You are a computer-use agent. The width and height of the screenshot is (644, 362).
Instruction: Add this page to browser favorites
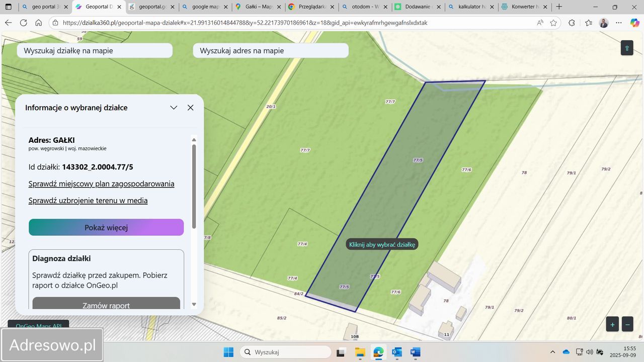(553, 23)
